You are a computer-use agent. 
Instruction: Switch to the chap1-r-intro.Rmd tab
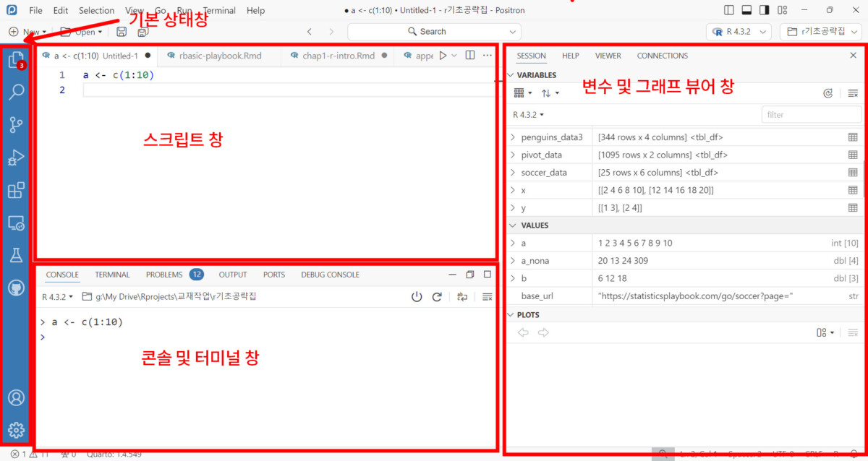click(339, 56)
